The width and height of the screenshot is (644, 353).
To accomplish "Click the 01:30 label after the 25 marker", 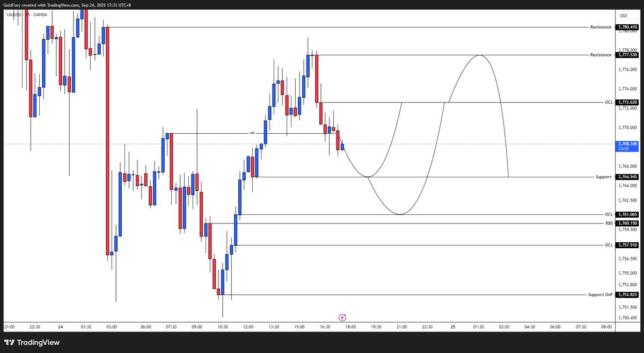I will (x=479, y=327).
